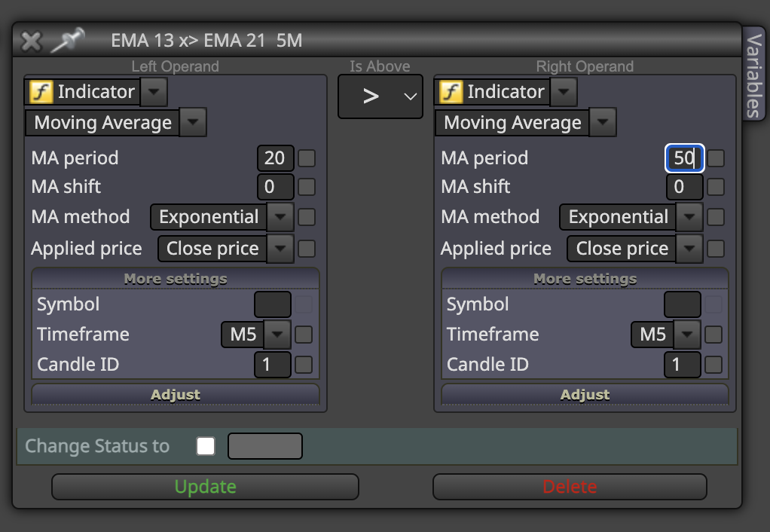Click the right Adjust bar
Image resolution: width=770 pixels, height=532 pixels.
click(x=585, y=394)
